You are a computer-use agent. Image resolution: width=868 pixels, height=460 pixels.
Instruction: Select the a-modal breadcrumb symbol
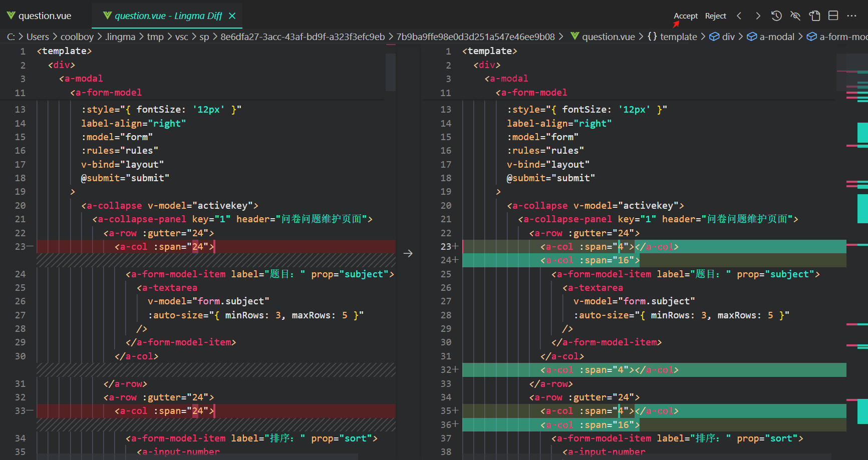[777, 37]
